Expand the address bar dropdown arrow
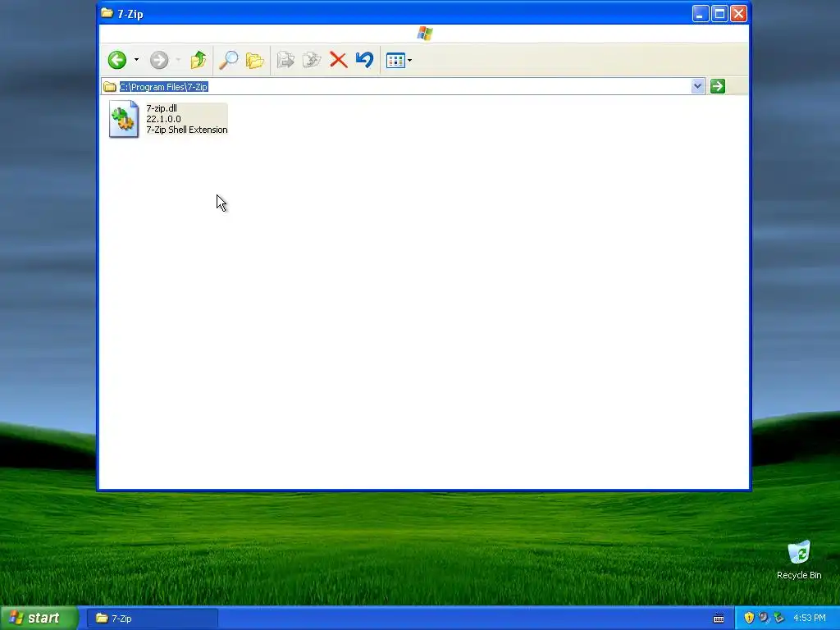The image size is (840, 630). point(697,86)
